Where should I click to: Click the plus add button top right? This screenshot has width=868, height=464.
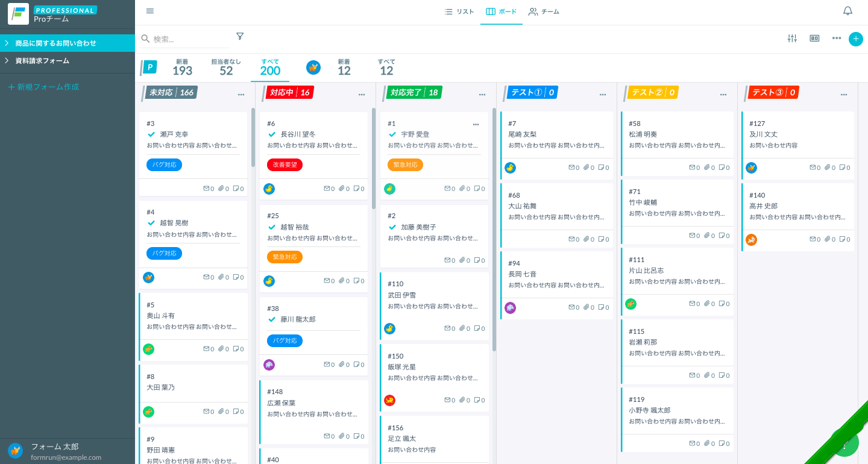[855, 39]
